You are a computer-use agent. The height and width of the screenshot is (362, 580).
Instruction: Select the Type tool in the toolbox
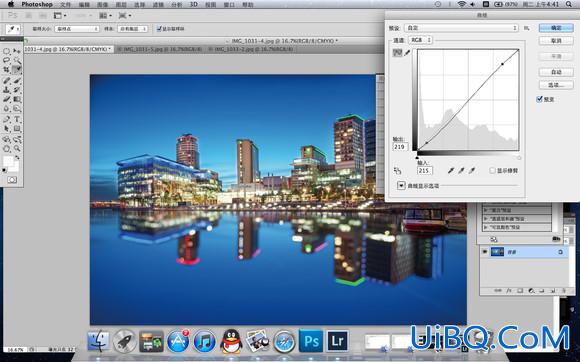(x=17, y=119)
